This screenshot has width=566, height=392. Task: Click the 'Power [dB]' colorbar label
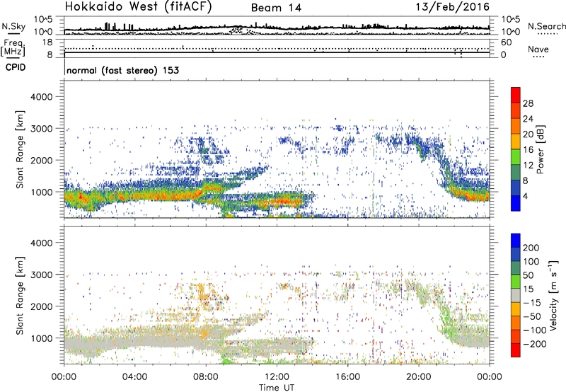(x=540, y=149)
